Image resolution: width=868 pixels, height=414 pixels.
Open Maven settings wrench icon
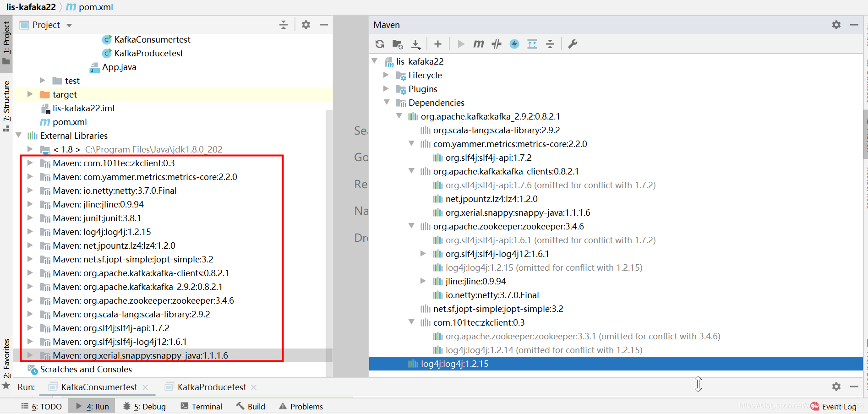coord(573,44)
